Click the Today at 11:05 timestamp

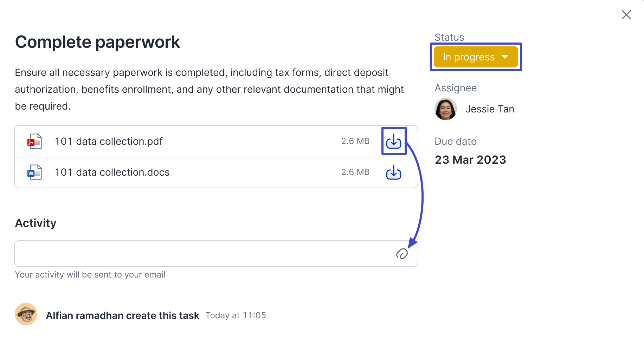(x=236, y=315)
